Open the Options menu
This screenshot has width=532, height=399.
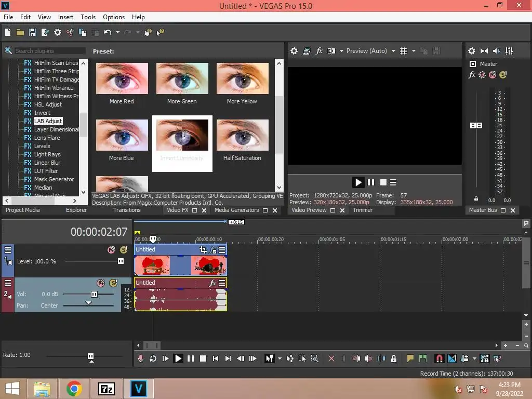tap(114, 17)
